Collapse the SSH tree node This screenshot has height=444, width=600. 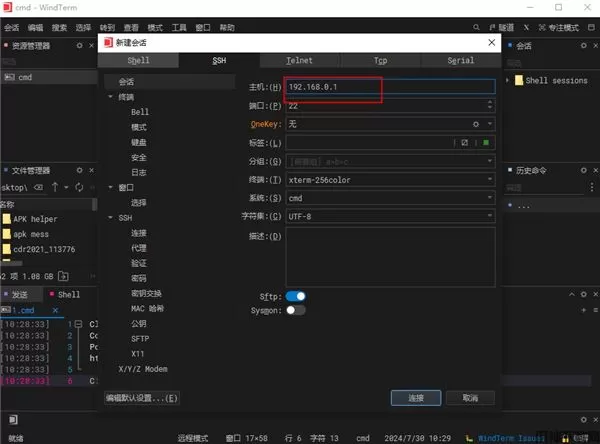pyautogui.click(x=111, y=217)
